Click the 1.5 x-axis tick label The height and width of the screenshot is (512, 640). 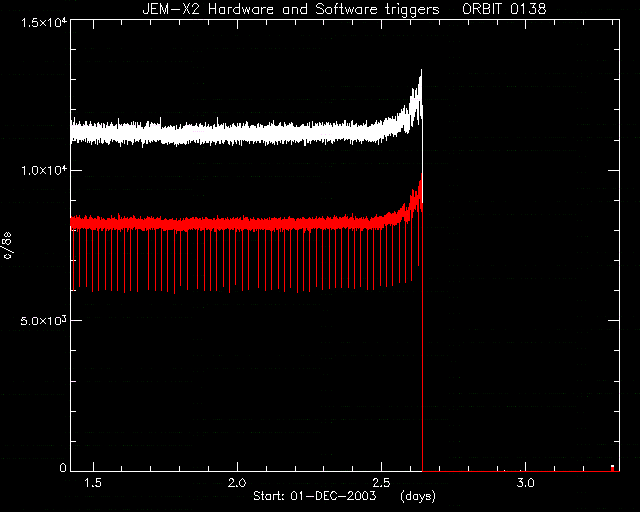pyautogui.click(x=93, y=483)
